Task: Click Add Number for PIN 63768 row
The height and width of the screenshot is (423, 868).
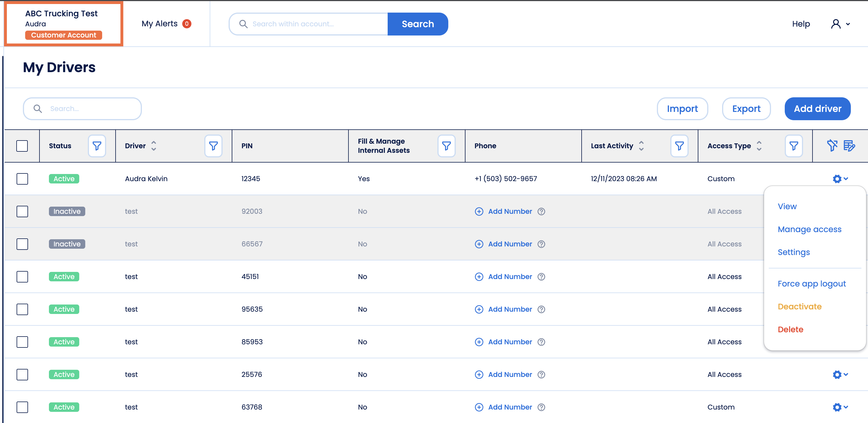Action: (x=510, y=407)
